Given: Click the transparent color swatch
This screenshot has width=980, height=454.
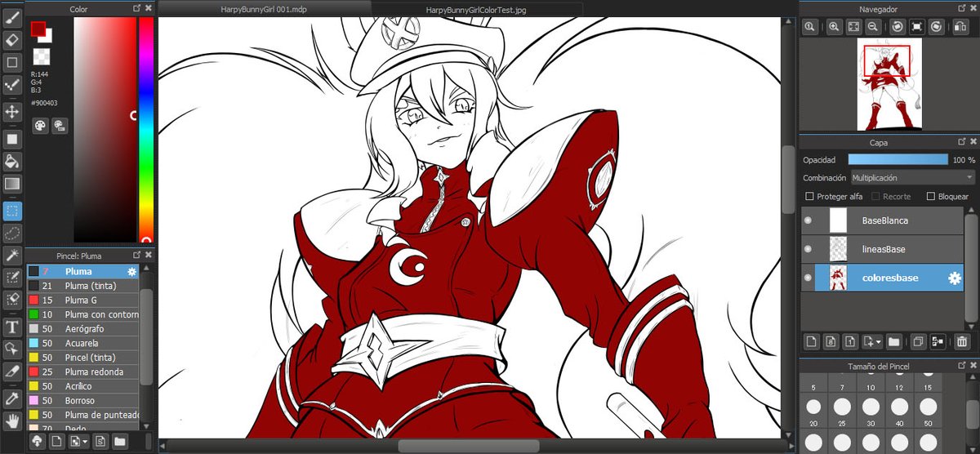Looking at the screenshot, I should (41, 56).
